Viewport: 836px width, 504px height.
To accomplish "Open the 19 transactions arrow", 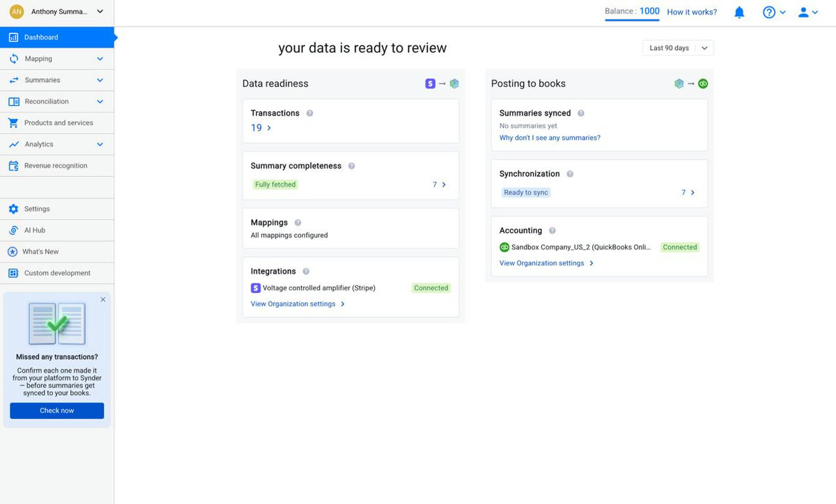I will [269, 128].
